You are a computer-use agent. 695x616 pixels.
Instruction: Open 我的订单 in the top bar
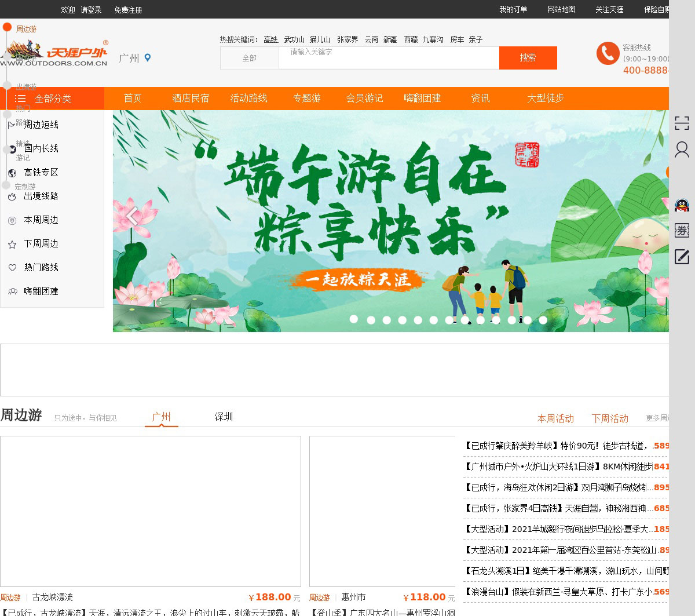point(513,9)
